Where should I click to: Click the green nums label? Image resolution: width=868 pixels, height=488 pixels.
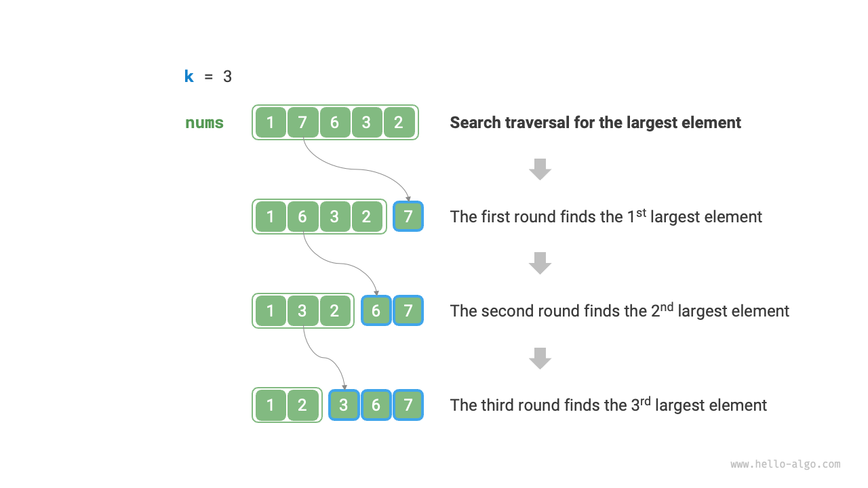pos(204,123)
